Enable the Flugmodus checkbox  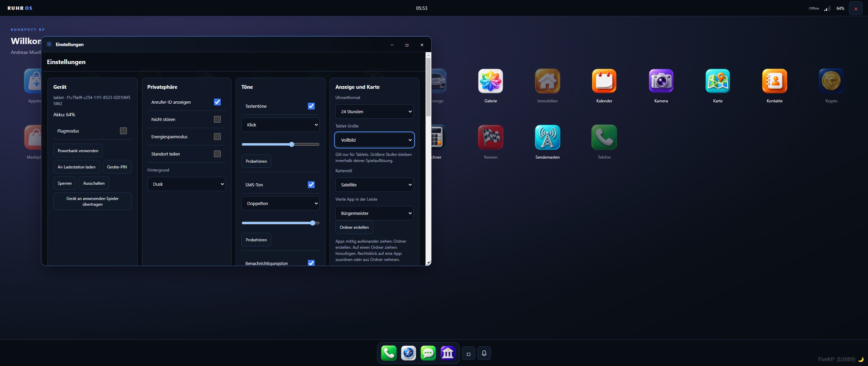point(123,131)
